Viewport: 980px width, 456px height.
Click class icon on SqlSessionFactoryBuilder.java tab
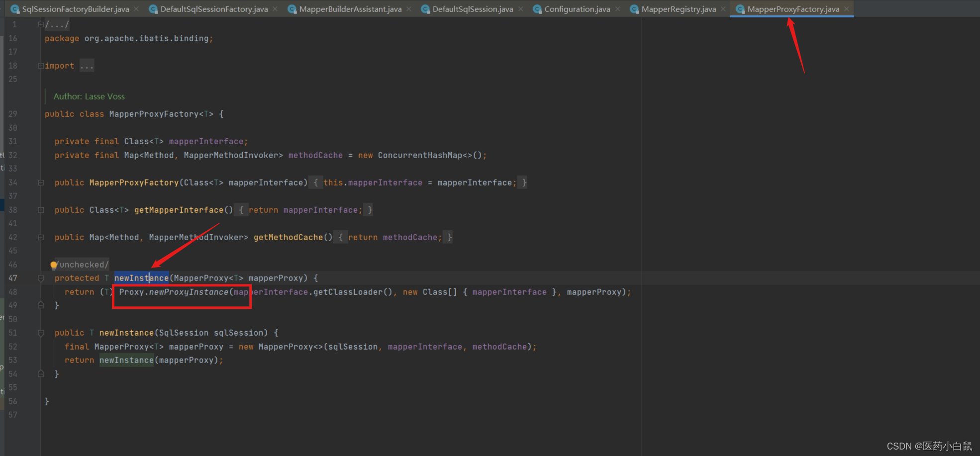coord(15,9)
